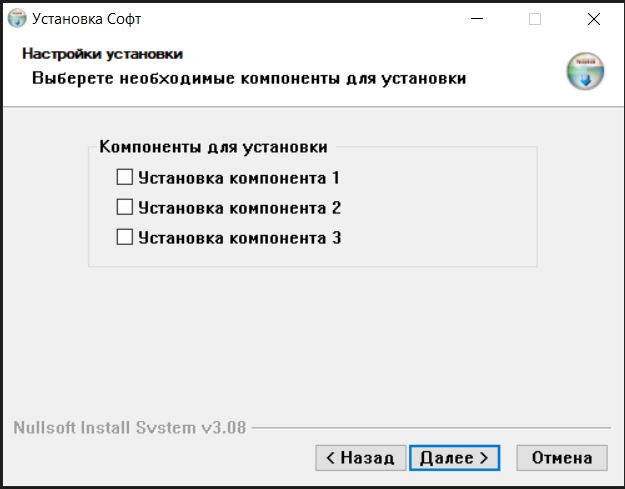The image size is (625, 489).
Task: Click the Компоненты для установки group label
Action: (x=213, y=147)
